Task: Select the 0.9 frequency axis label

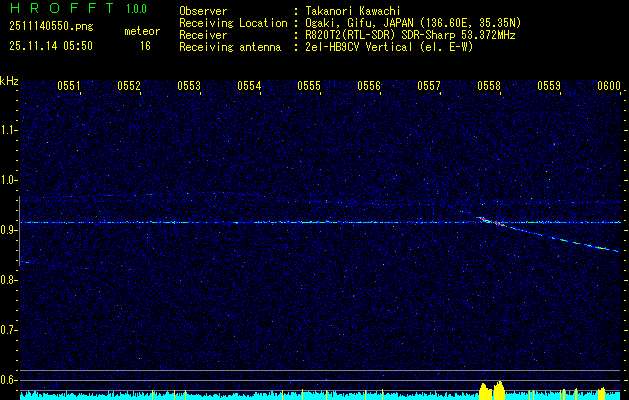Action: pyautogui.click(x=9, y=229)
